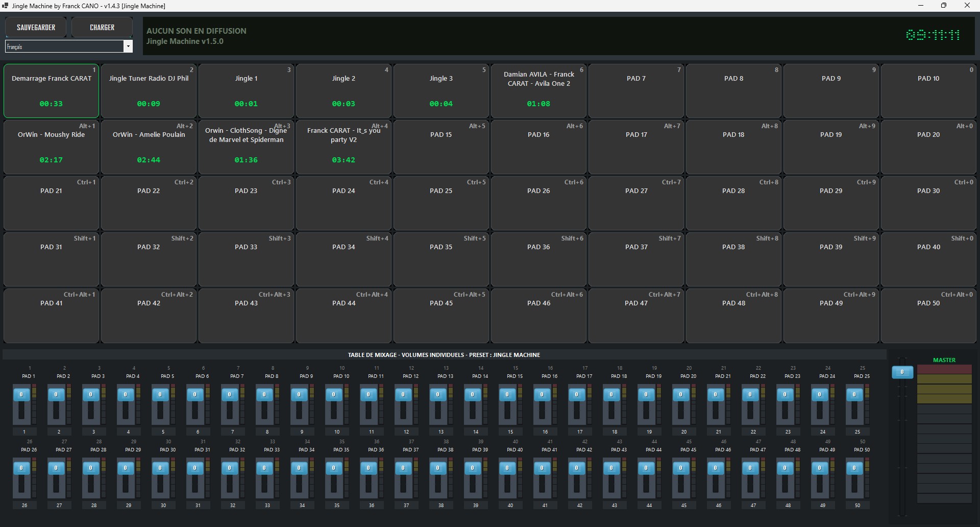Click the PAD 26 mixer volume fader
This screenshot has width=980, height=527.
21,468
